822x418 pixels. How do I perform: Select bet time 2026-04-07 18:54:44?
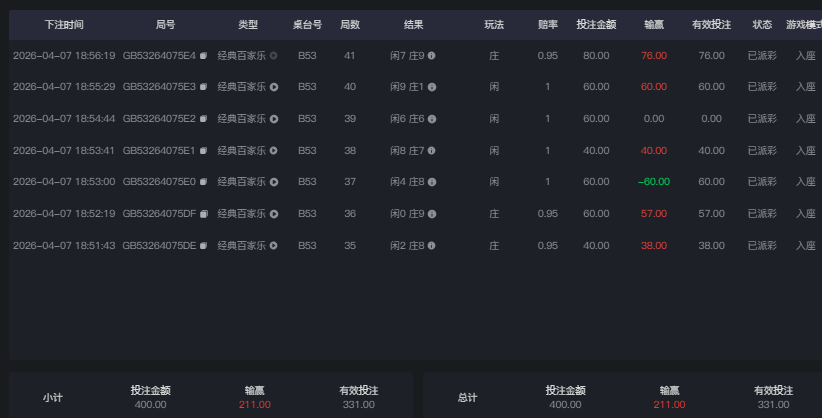point(64,119)
